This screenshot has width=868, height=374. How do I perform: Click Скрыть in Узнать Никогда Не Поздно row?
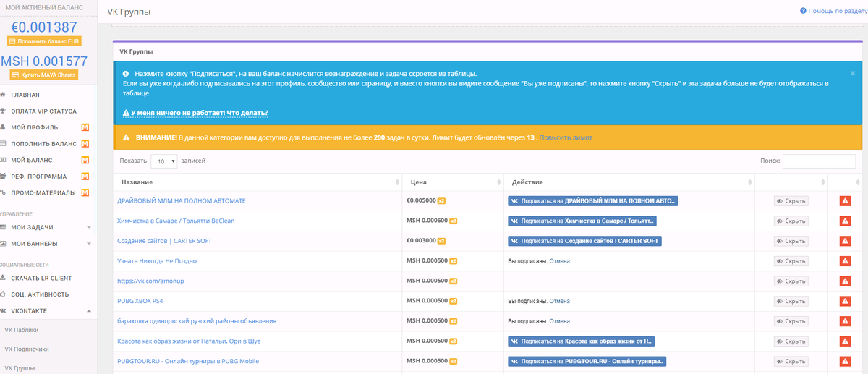[x=791, y=261]
